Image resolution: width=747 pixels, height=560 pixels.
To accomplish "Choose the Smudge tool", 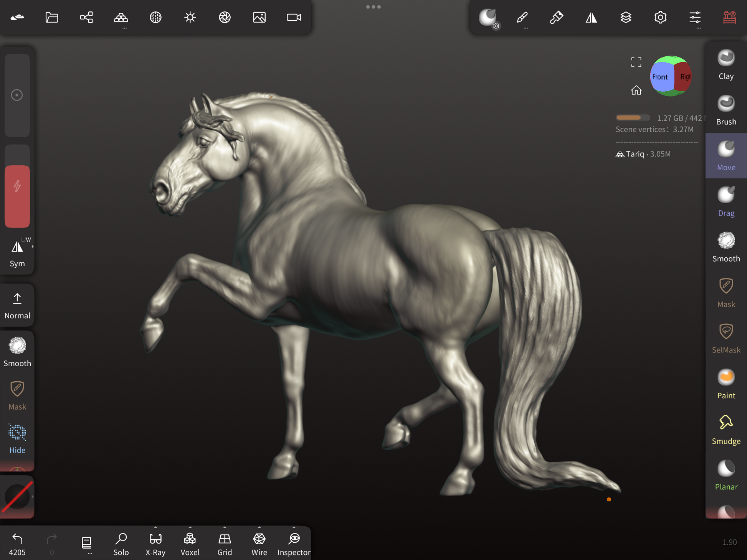I will tap(726, 430).
